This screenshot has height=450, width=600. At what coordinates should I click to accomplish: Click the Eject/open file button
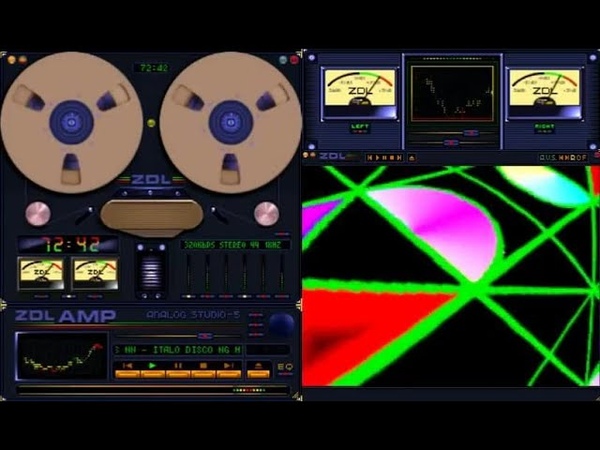[258, 369]
